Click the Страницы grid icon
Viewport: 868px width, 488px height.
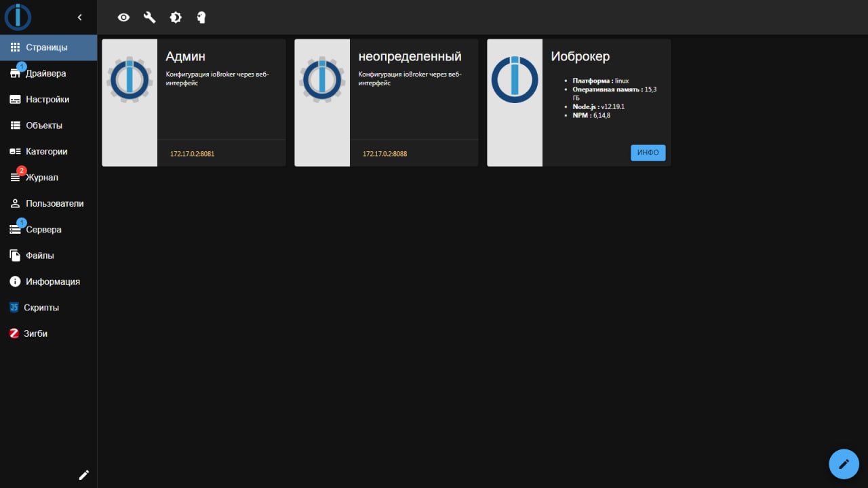pyautogui.click(x=15, y=47)
